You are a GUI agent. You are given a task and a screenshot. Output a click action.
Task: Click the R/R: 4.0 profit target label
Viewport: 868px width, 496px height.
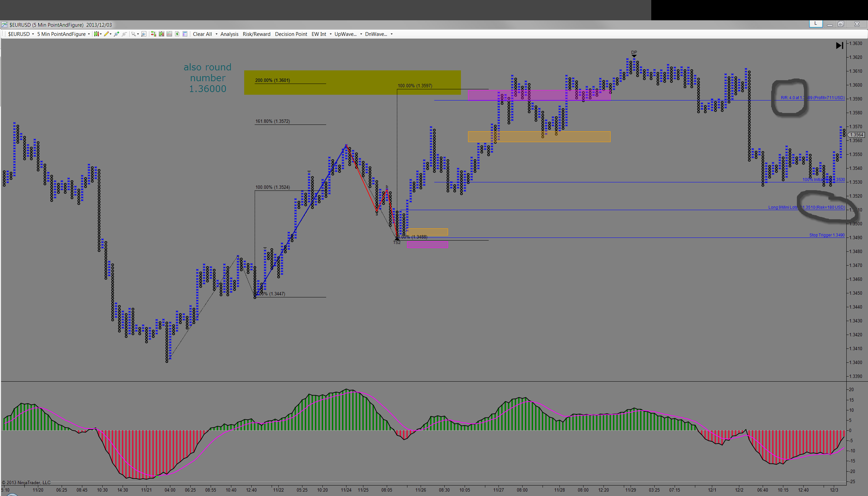point(812,98)
